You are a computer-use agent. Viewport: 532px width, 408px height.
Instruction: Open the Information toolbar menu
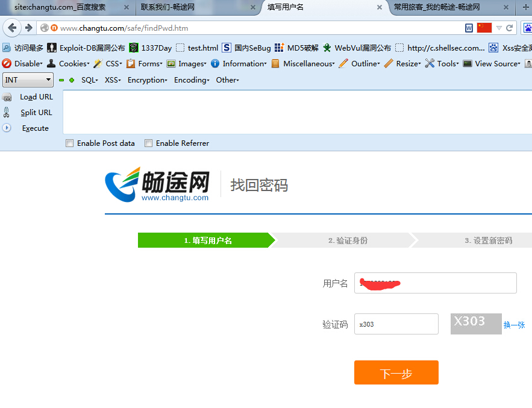(x=239, y=63)
